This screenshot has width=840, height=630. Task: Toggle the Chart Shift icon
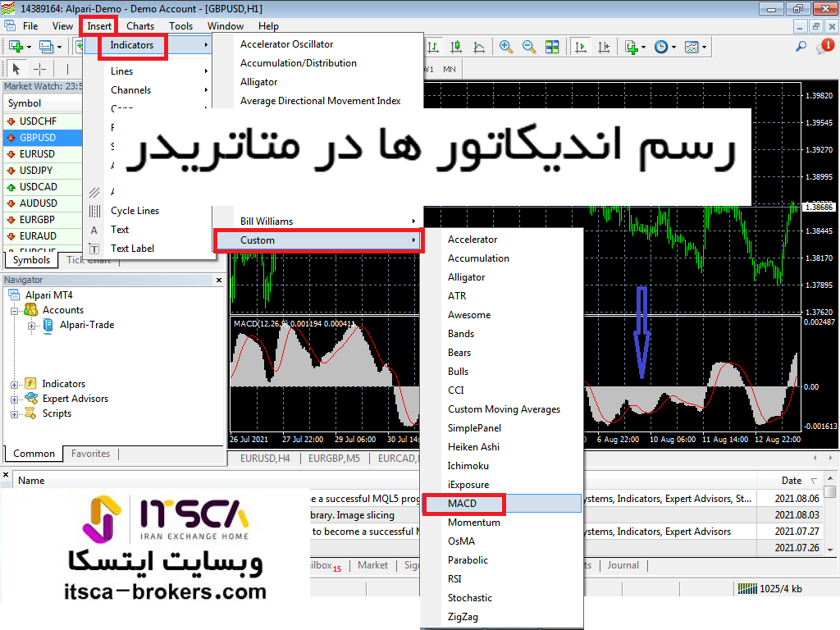pos(604,47)
